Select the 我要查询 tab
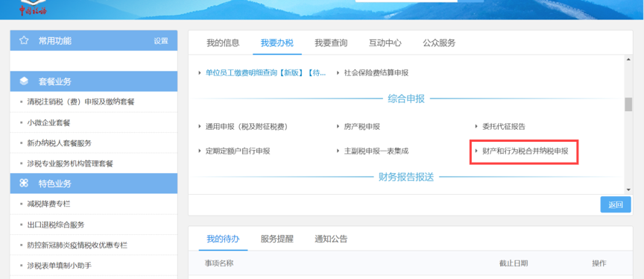The width and height of the screenshot is (644, 279). 331,43
